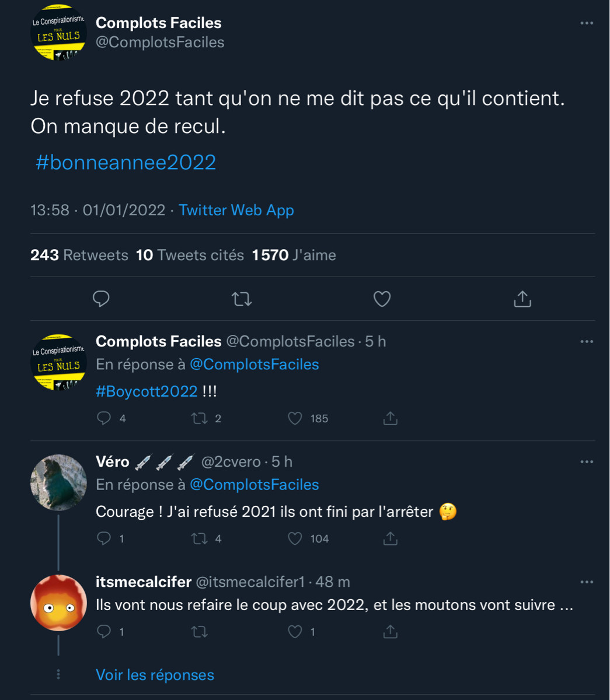Reply to the #Boycott2022 tweet
This screenshot has height=700, width=610.
click(103, 418)
